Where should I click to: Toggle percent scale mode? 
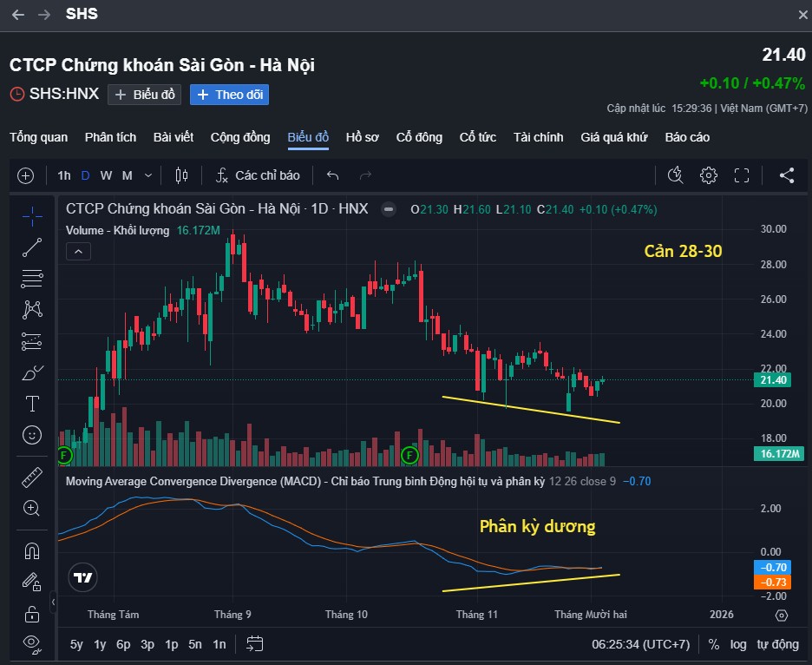714,644
